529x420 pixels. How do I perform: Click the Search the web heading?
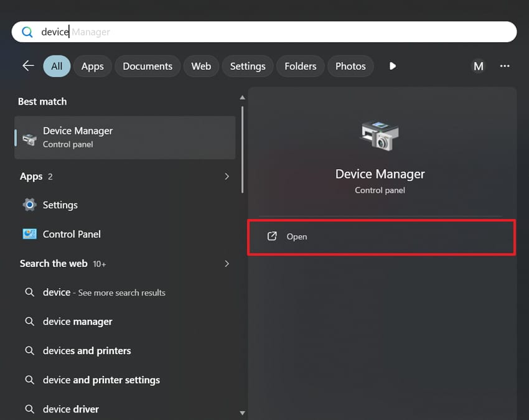point(54,263)
